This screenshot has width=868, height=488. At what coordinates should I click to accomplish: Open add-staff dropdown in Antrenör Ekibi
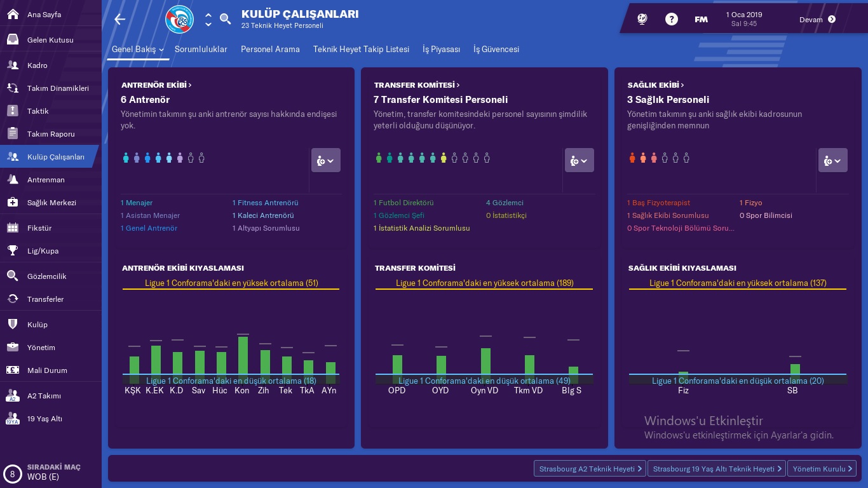pyautogui.click(x=326, y=161)
